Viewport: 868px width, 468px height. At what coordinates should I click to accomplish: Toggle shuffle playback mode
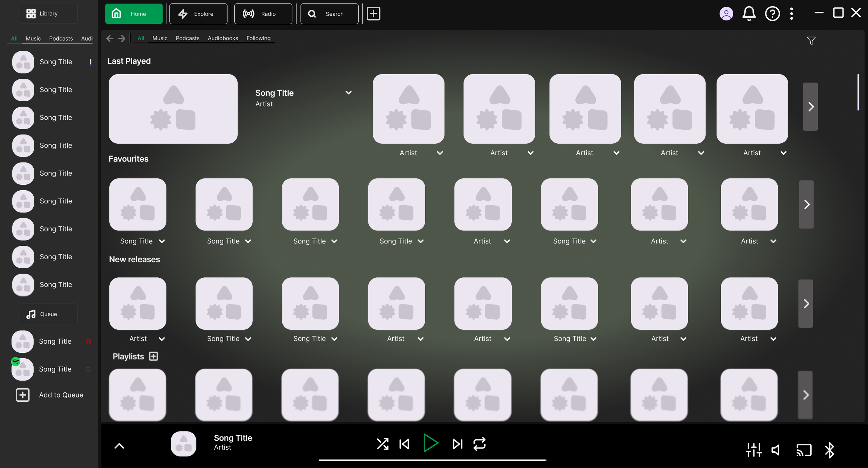[x=382, y=444]
